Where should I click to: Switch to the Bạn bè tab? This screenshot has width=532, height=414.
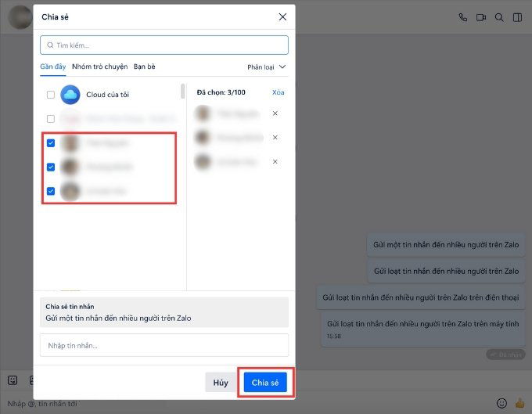pyautogui.click(x=146, y=67)
